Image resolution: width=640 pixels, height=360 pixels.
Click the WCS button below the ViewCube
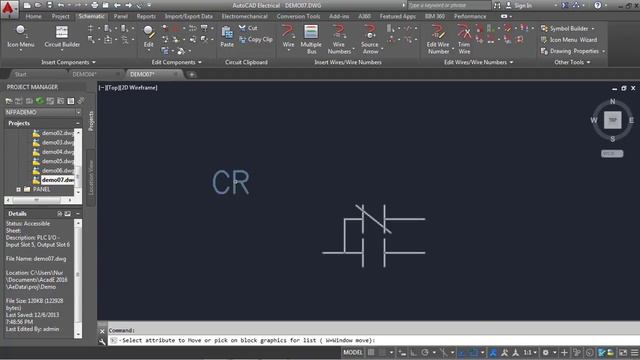(x=612, y=153)
